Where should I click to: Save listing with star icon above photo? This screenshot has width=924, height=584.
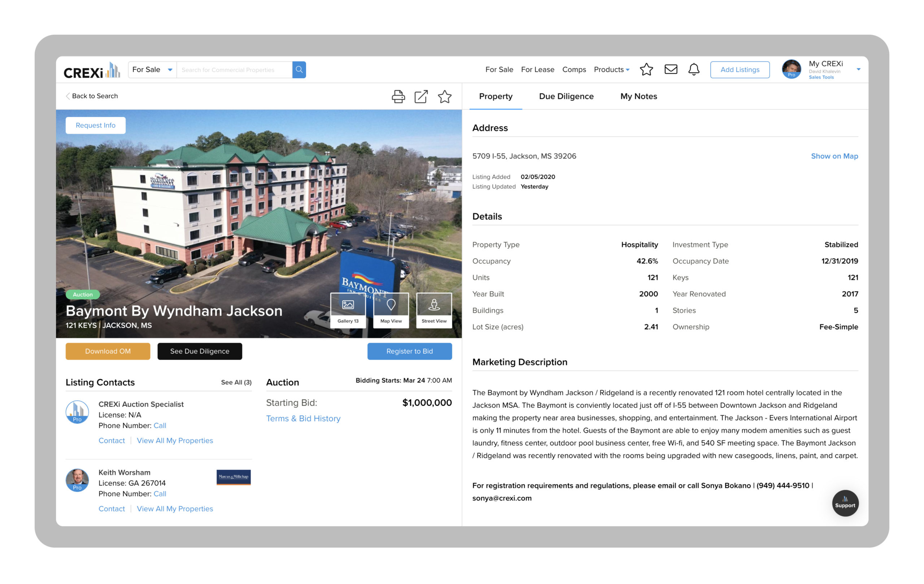(x=444, y=96)
